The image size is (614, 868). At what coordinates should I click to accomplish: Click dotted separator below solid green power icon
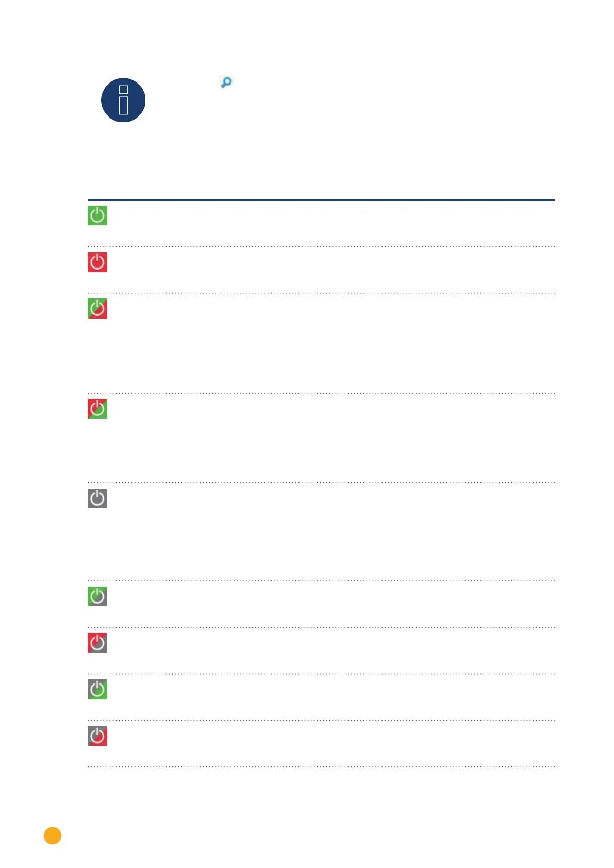point(321,246)
